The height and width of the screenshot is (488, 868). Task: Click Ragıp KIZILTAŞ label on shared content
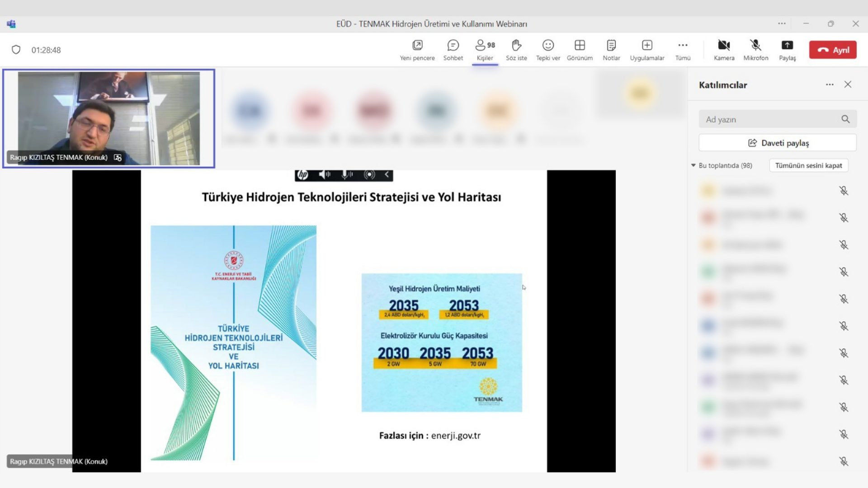tap(58, 461)
